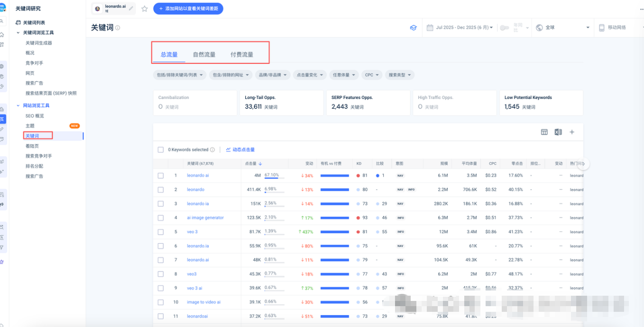Open the 全球 country dropdown

coord(562,27)
